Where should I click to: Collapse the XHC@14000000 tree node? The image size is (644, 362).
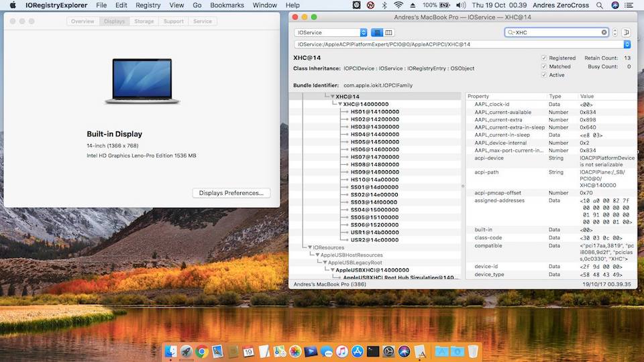(339, 105)
